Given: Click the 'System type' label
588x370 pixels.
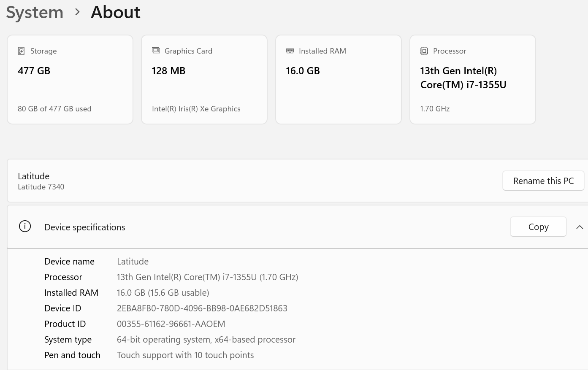Looking at the screenshot, I should (68, 340).
